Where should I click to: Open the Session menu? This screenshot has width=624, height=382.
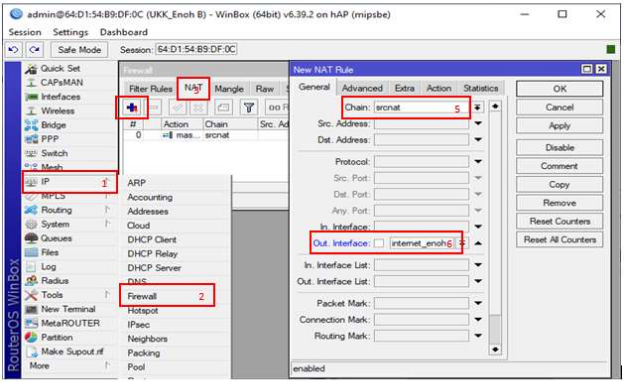(x=25, y=32)
